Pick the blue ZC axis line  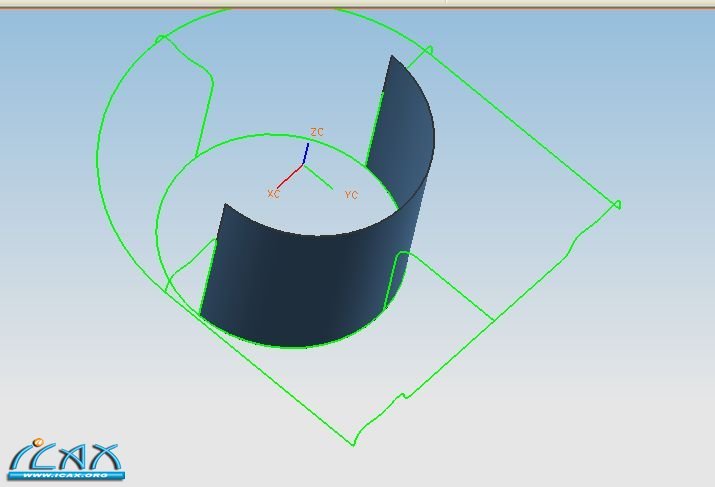point(306,153)
